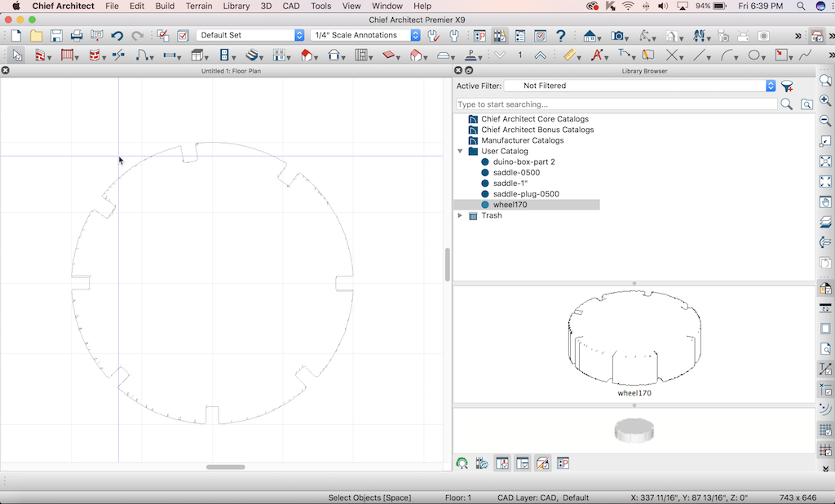
Task: Click the Zoom In magnifier icon
Action: click(825, 100)
